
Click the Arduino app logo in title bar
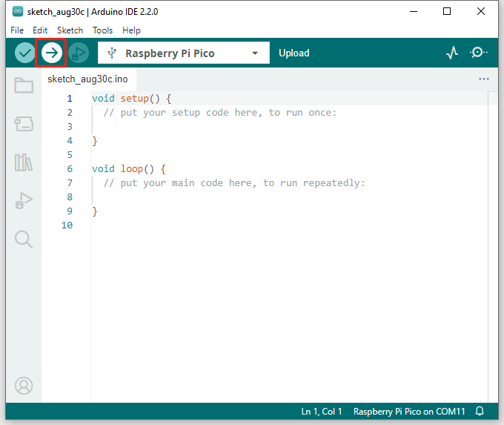click(x=18, y=12)
